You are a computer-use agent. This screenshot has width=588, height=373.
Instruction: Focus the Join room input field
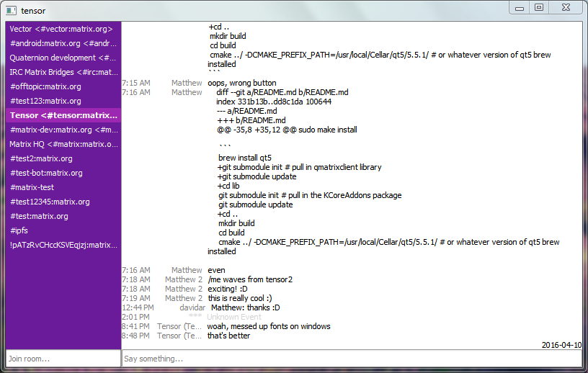coord(63,359)
